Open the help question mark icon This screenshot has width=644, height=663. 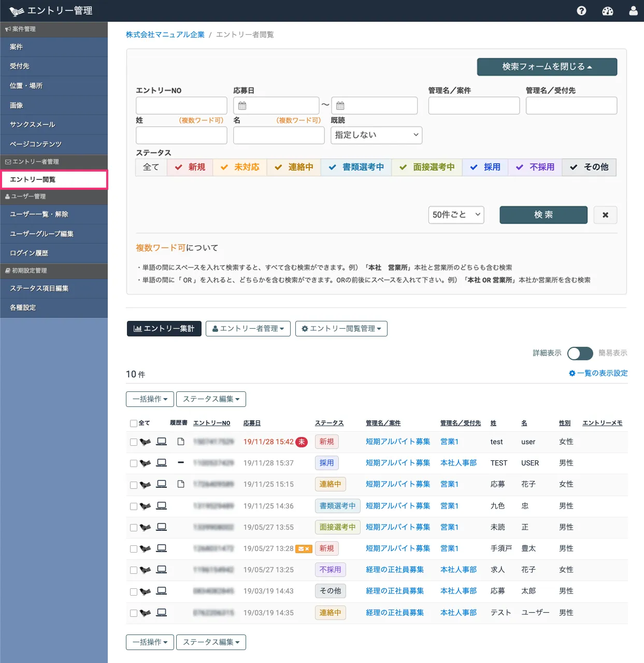[581, 11]
